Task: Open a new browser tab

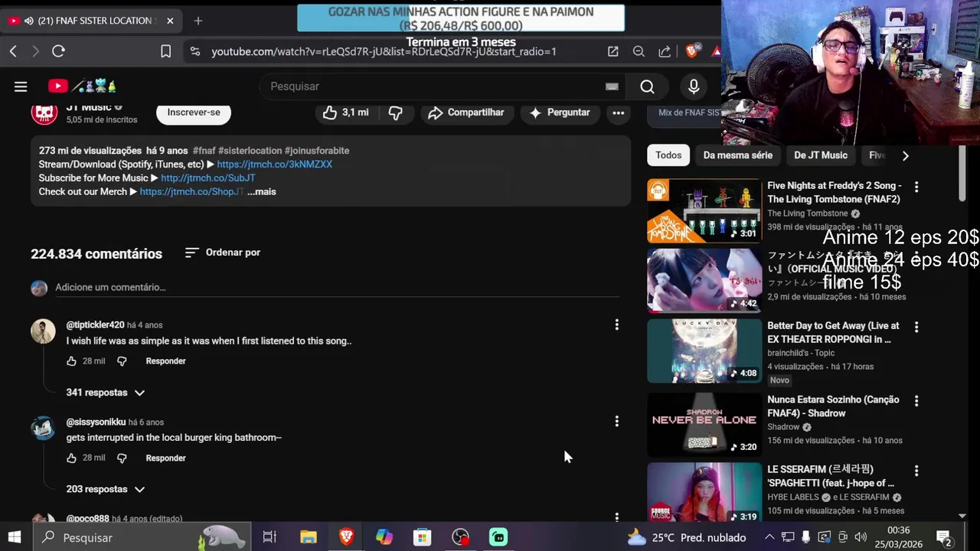Action: (198, 21)
